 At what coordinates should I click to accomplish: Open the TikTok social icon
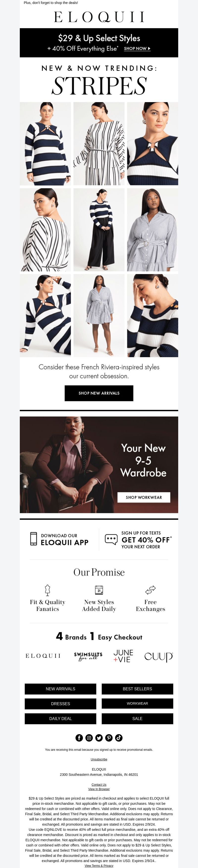pyautogui.click(x=119, y=738)
